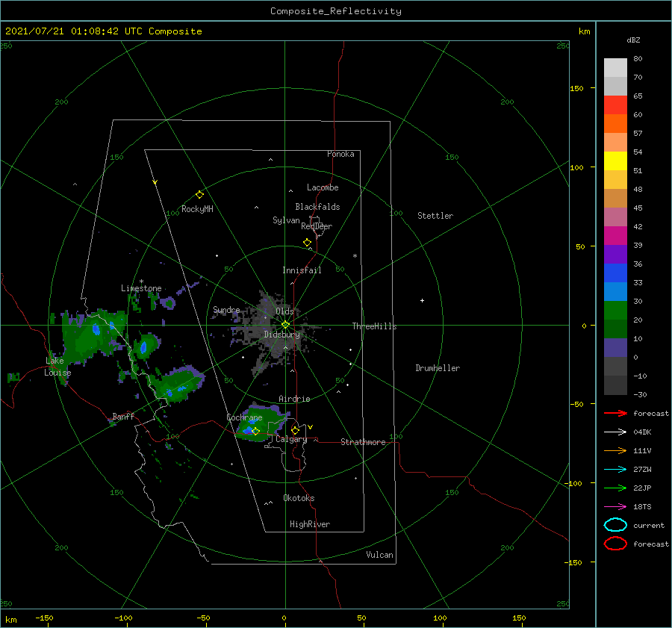Viewport: 672px width, 628px height.
Task: Click the white plus marker north of Drumheller
Action: point(422,300)
